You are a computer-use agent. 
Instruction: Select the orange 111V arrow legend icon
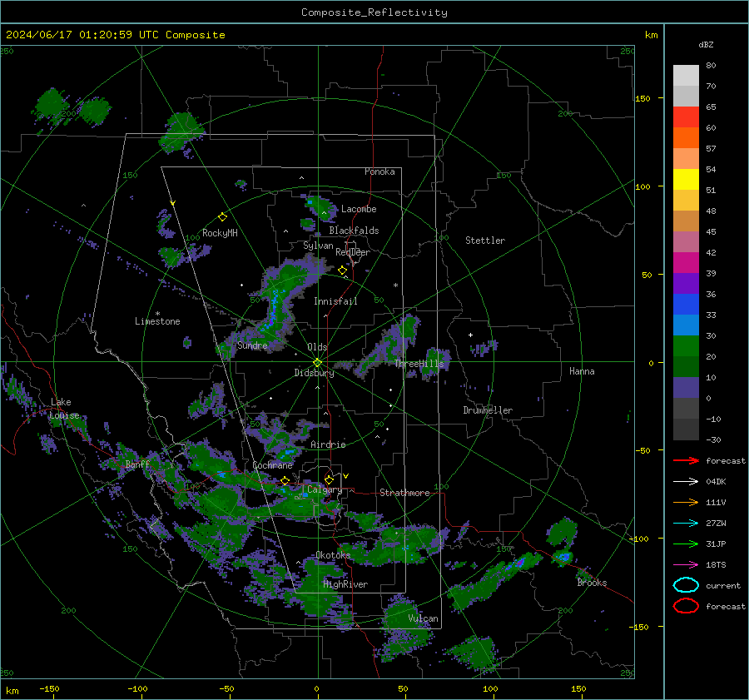[686, 502]
